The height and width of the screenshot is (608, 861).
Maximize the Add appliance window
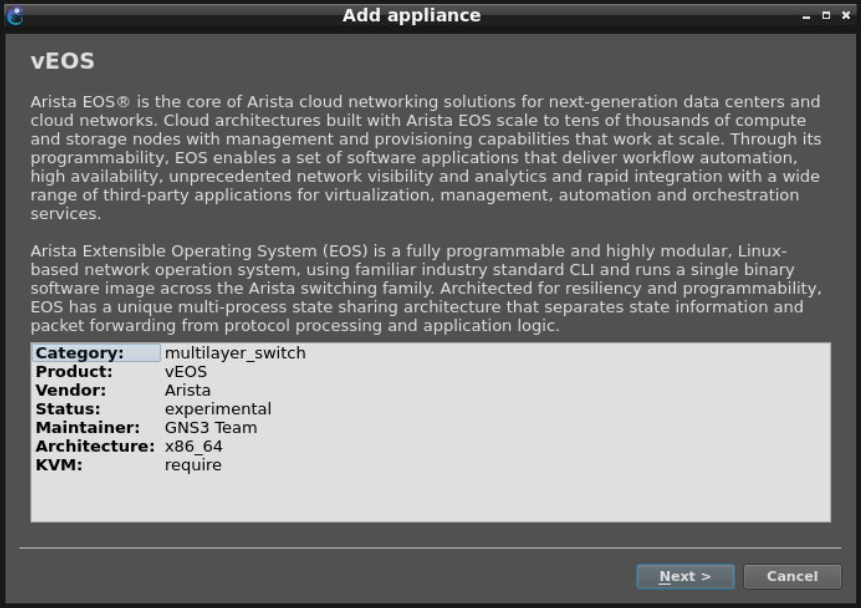click(x=826, y=16)
